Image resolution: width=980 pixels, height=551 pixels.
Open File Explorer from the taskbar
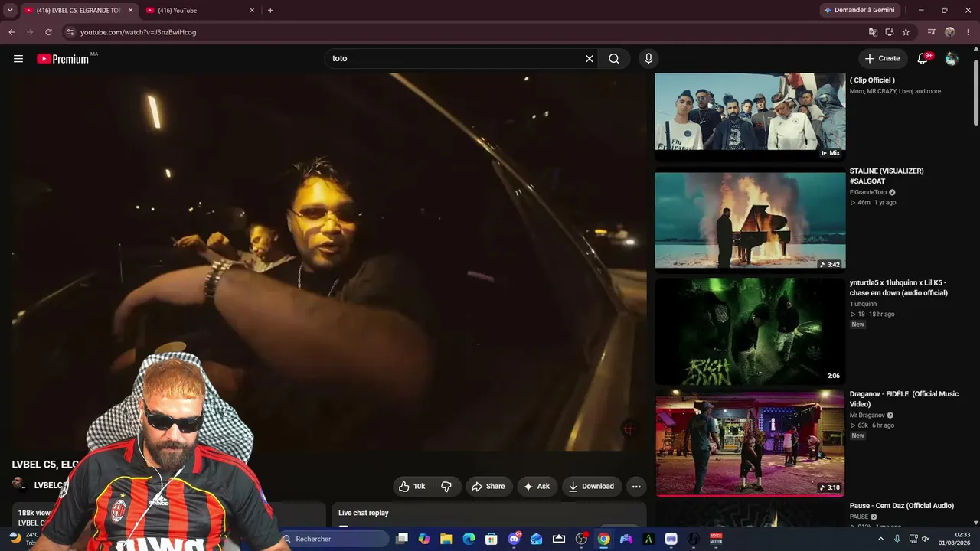tap(446, 539)
